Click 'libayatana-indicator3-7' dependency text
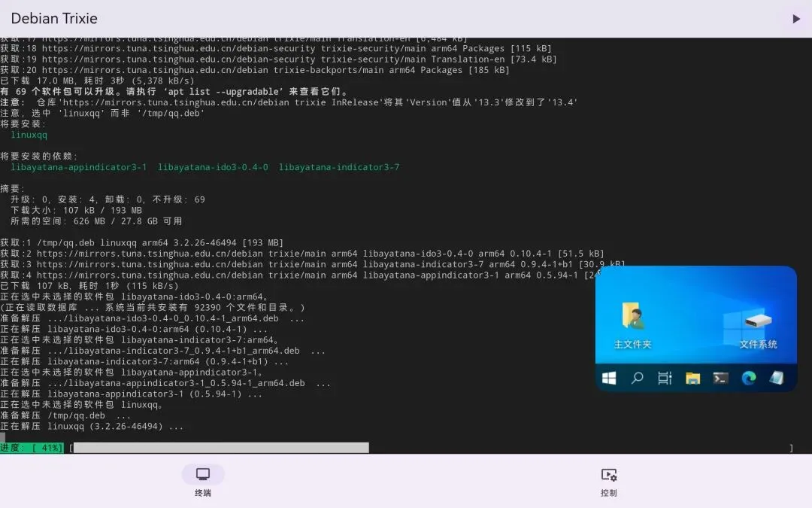The height and width of the screenshot is (508, 812). point(339,167)
